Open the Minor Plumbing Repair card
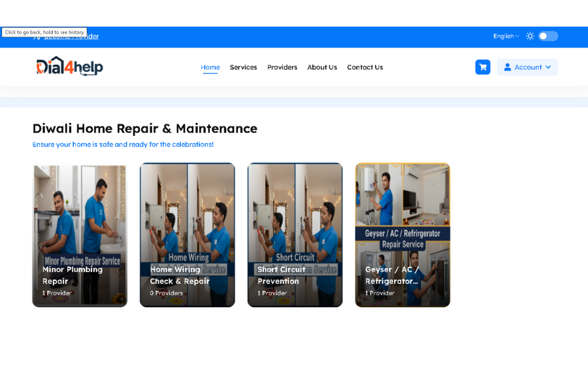Image resolution: width=588 pixels, height=366 pixels. point(80,235)
